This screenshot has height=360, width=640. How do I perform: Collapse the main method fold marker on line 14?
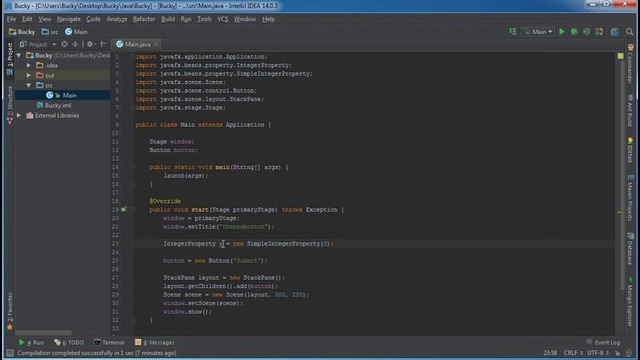tap(133, 167)
